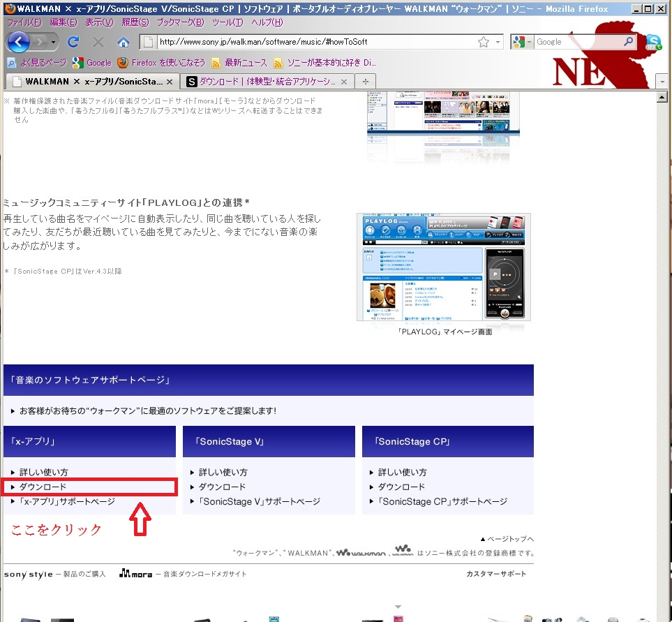The width and height of the screenshot is (672, 622).
Task: Click the PLAYLOG my page screenshot
Action: (x=444, y=267)
